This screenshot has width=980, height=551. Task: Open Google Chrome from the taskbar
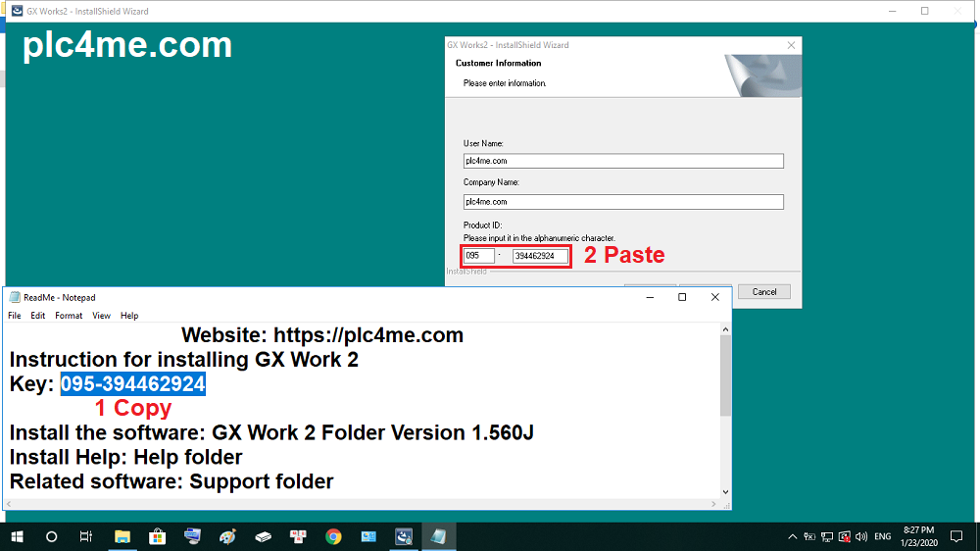[333, 536]
